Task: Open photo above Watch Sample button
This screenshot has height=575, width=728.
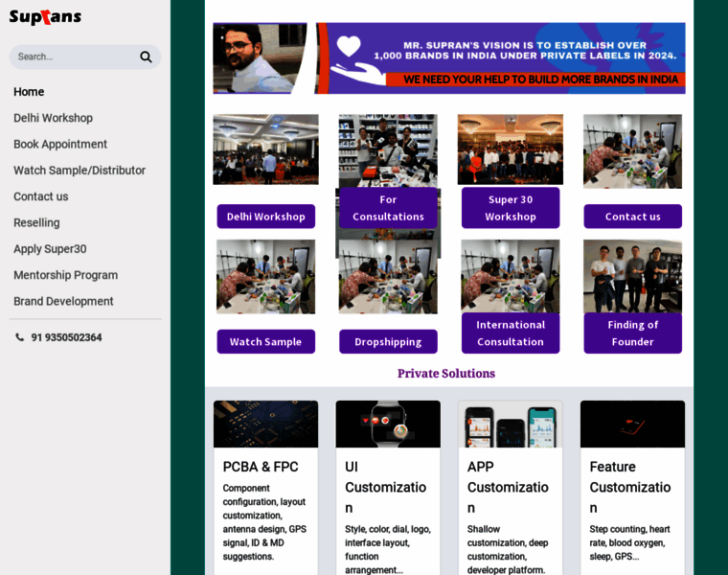Action: coord(266,277)
